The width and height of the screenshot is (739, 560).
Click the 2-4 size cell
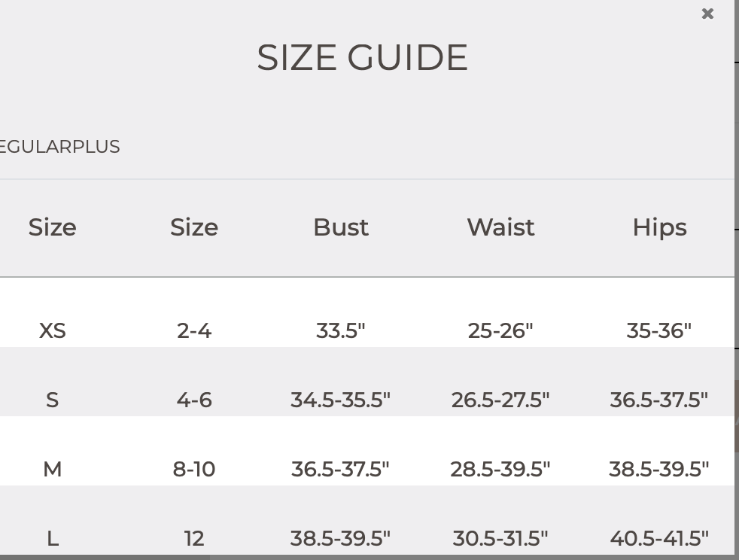click(x=194, y=331)
